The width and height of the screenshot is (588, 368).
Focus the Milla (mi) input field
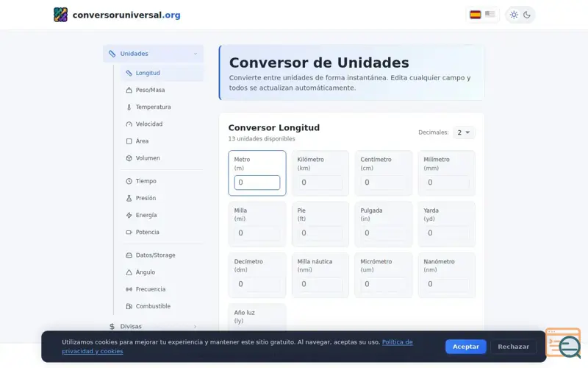click(x=257, y=233)
